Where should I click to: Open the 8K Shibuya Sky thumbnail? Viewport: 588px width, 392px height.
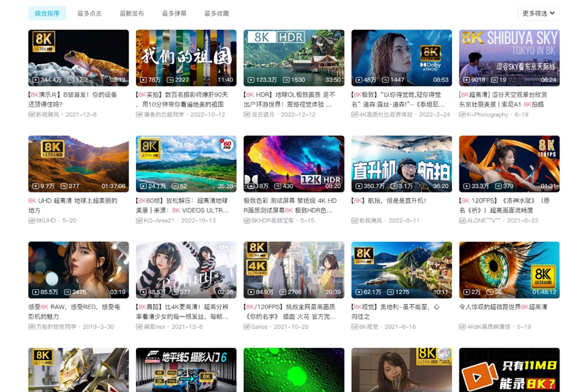[509, 59]
